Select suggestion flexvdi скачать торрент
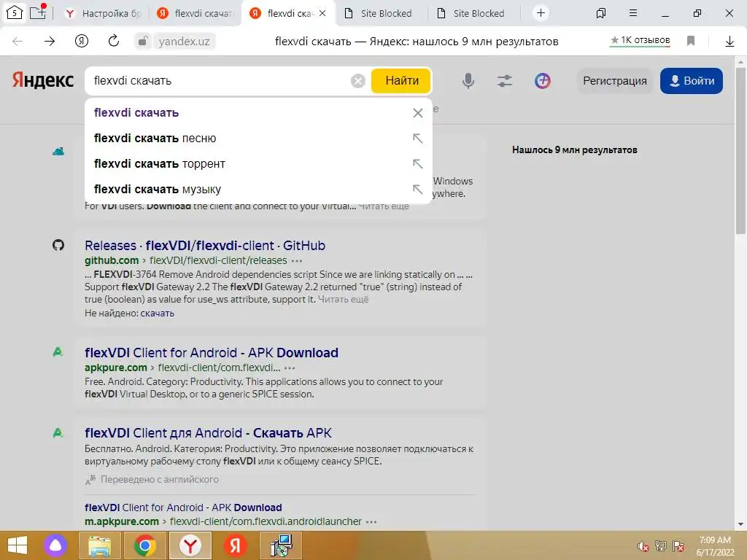747x560 pixels. click(258, 164)
